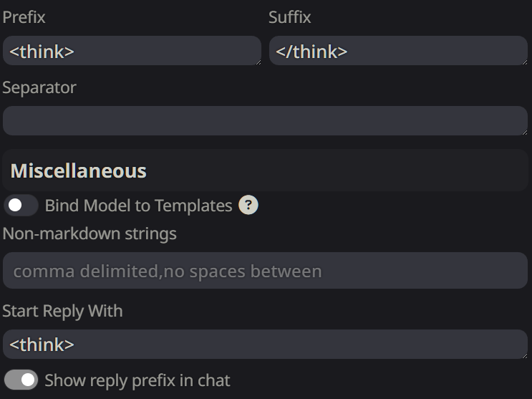Viewport: 532px width, 399px height.
Task: Click the Suffix field resize grip
Action: click(524, 62)
